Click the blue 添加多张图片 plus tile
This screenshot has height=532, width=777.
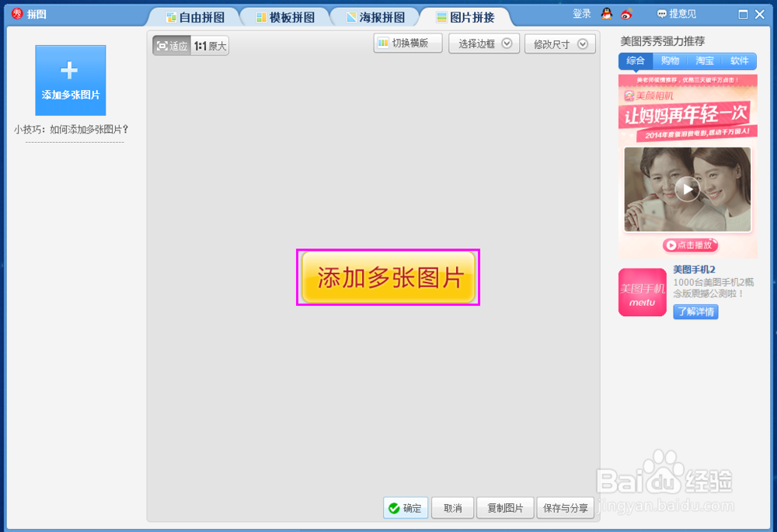coord(70,80)
